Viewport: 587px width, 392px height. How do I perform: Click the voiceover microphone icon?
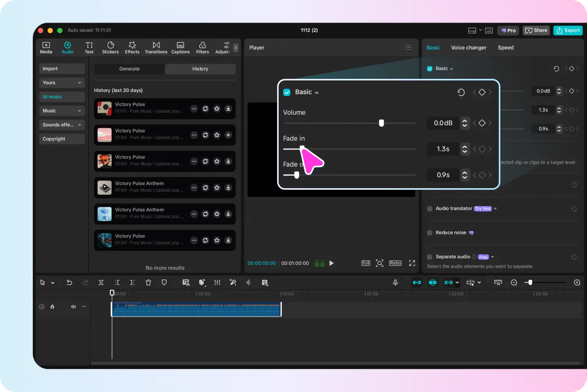click(395, 282)
